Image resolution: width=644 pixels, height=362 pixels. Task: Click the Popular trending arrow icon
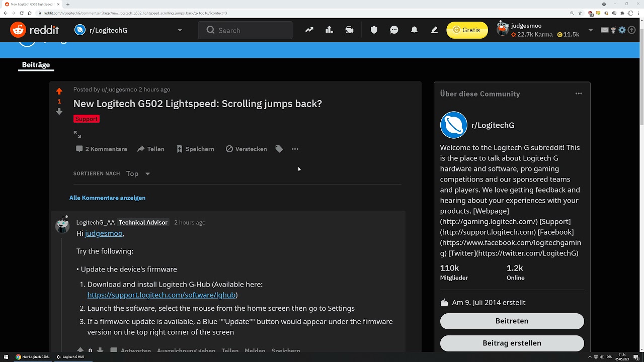309,30
